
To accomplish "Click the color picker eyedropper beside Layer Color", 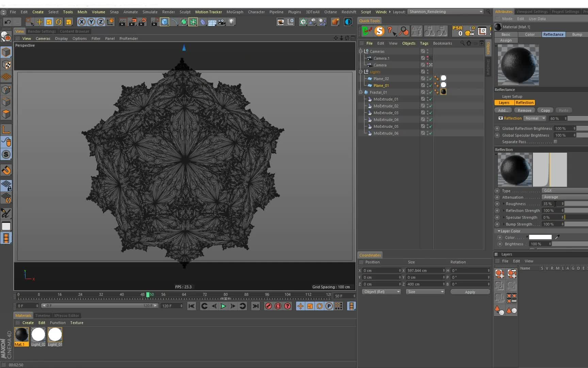I will pyautogui.click(x=557, y=237).
